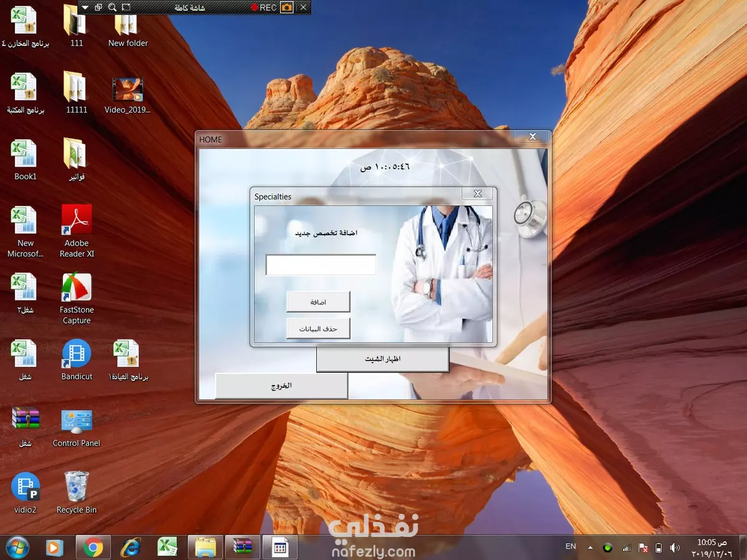Select the شغل WinRAR archive icon
This screenshot has height=560, width=747.
point(26,427)
